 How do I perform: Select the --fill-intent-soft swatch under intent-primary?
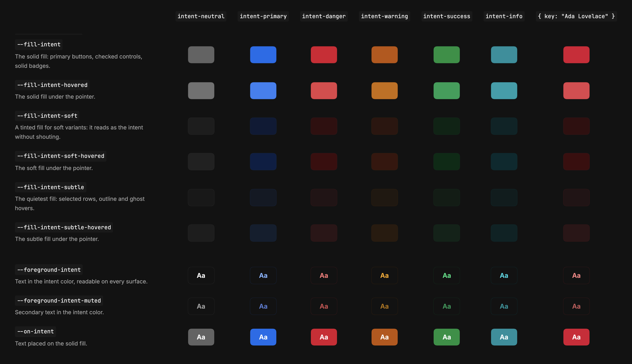coord(263,126)
